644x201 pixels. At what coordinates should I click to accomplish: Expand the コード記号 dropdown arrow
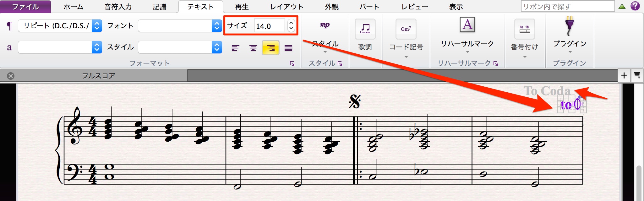tap(406, 57)
